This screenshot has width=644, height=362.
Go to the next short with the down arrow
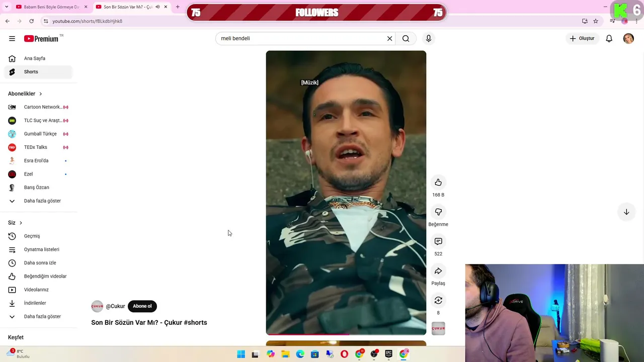tap(626, 212)
